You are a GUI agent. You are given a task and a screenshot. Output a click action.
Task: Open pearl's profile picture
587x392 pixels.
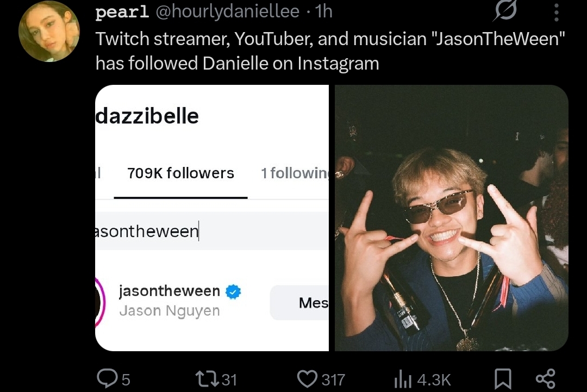coord(49,32)
